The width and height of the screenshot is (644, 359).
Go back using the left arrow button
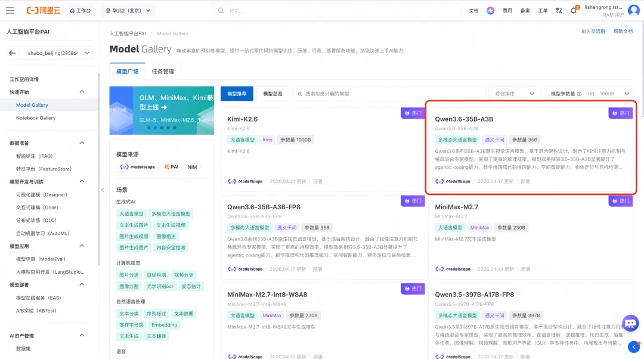click(x=13, y=53)
